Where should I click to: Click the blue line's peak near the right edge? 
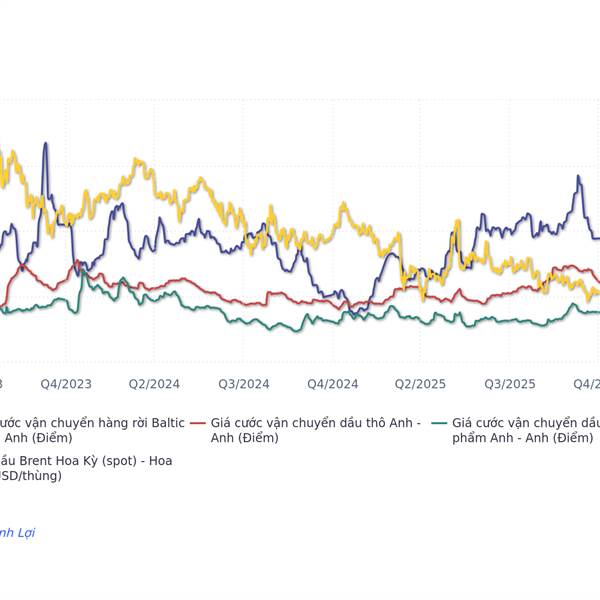[579, 178]
